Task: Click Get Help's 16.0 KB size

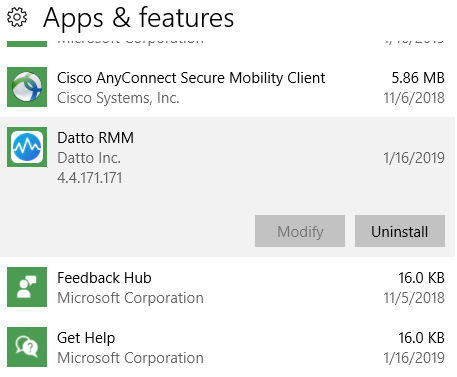Action: [x=422, y=338]
